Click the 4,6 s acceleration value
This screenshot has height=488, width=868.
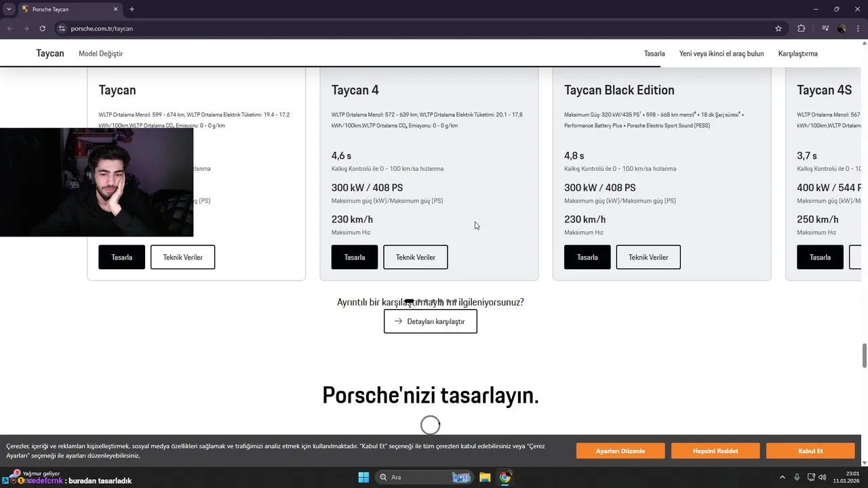click(341, 156)
